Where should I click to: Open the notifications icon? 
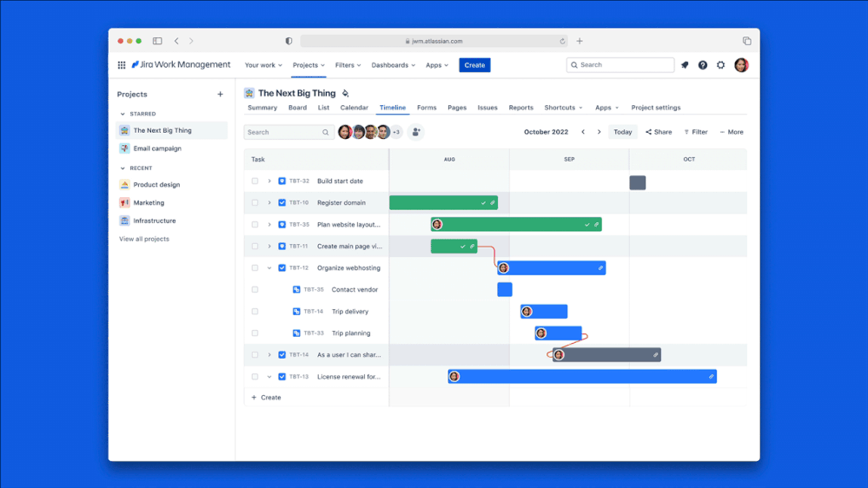(685, 65)
